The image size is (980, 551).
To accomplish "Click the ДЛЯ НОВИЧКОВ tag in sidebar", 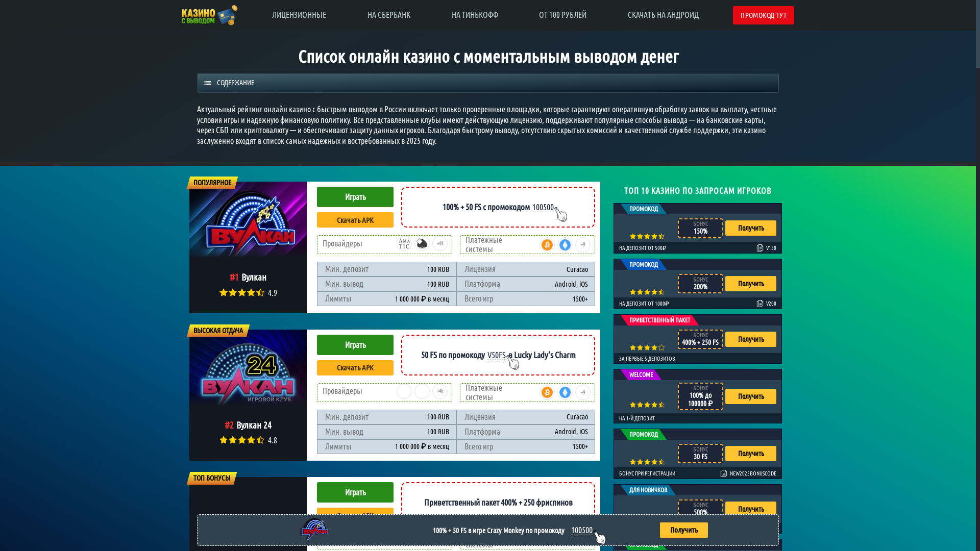I will [648, 490].
